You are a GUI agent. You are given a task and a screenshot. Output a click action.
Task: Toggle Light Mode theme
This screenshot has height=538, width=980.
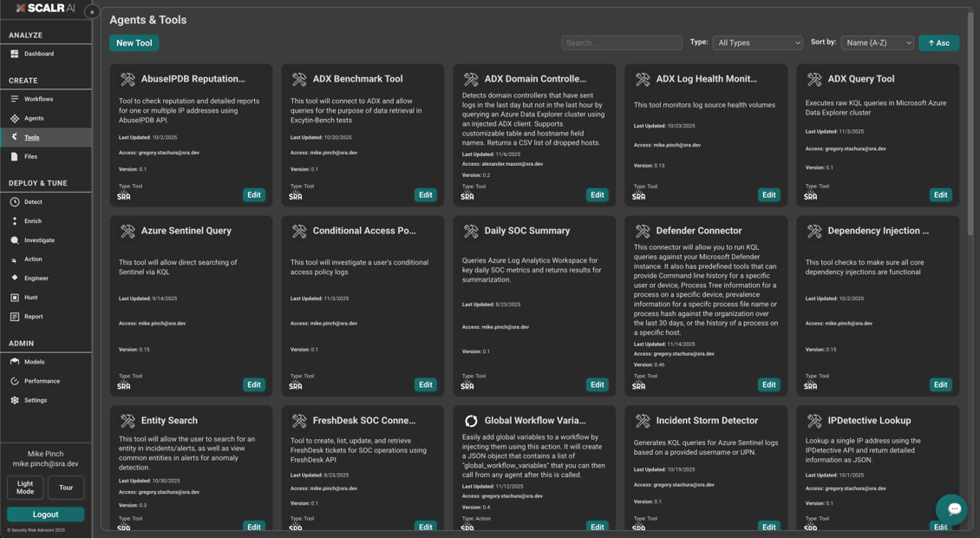click(25, 488)
